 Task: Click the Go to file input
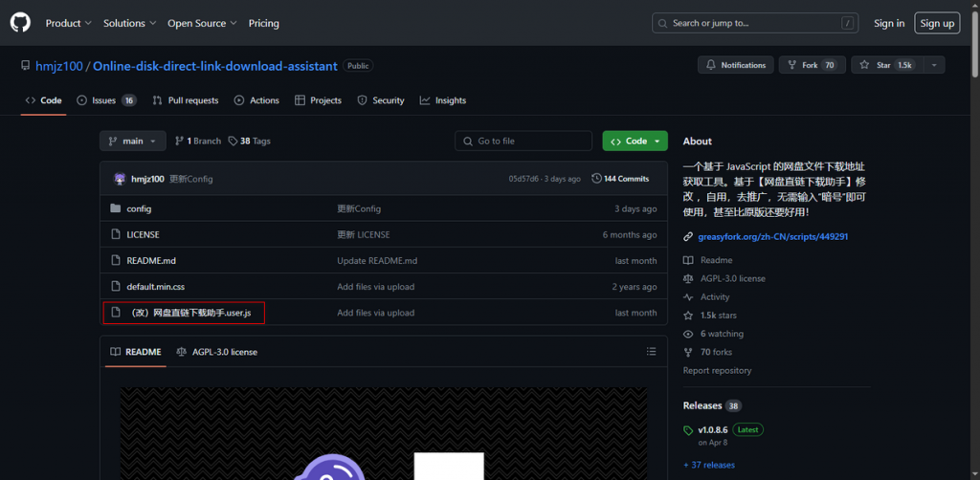click(x=523, y=141)
